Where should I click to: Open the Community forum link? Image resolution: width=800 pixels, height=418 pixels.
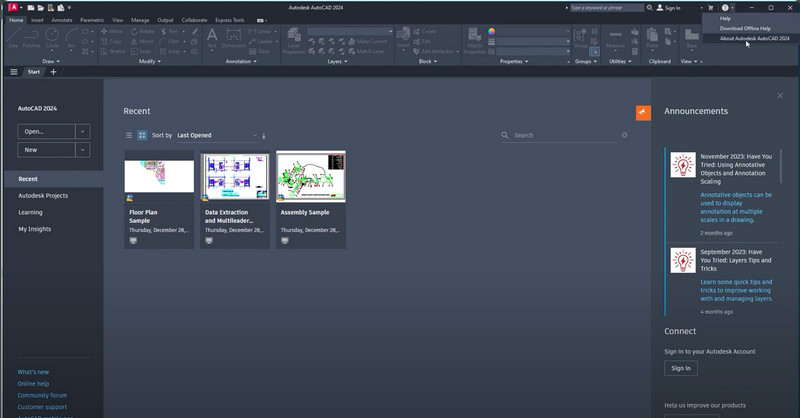42,396
